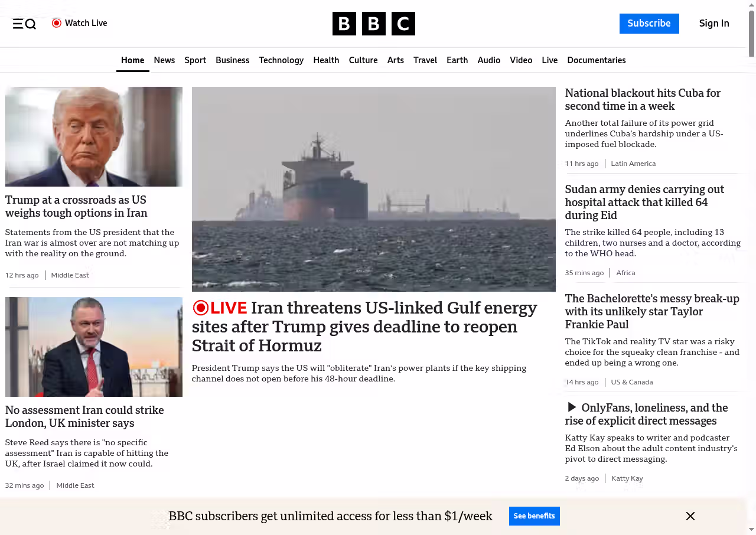This screenshot has width=756, height=535.
Task: Go to the Technology tab
Action: 281,60
